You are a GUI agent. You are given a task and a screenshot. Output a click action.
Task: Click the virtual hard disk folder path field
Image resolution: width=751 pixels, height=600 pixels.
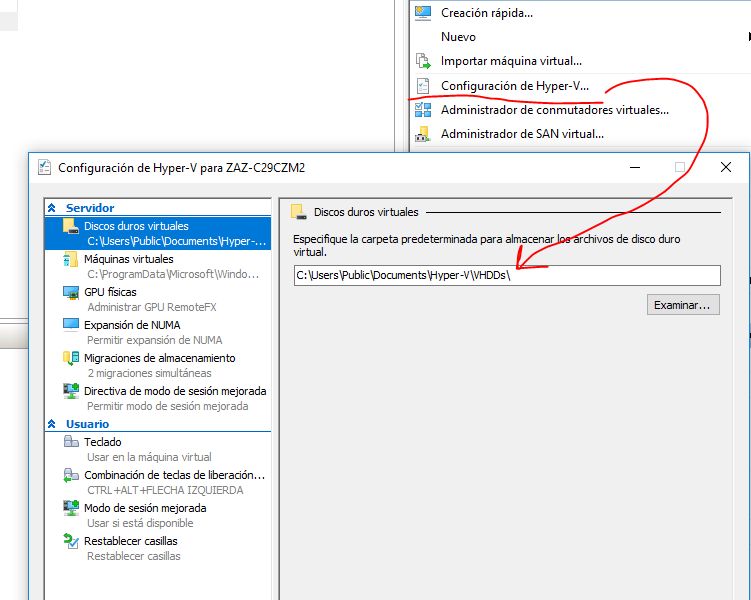tap(507, 275)
